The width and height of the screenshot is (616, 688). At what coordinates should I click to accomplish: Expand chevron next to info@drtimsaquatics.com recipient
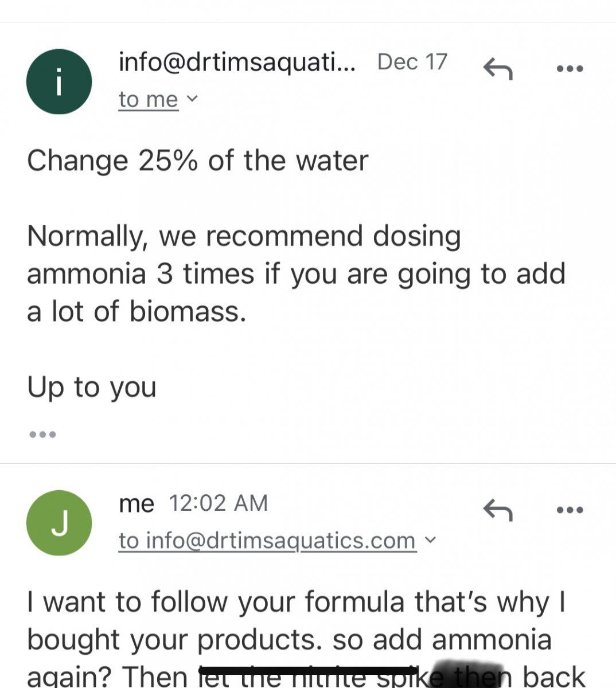tap(431, 540)
